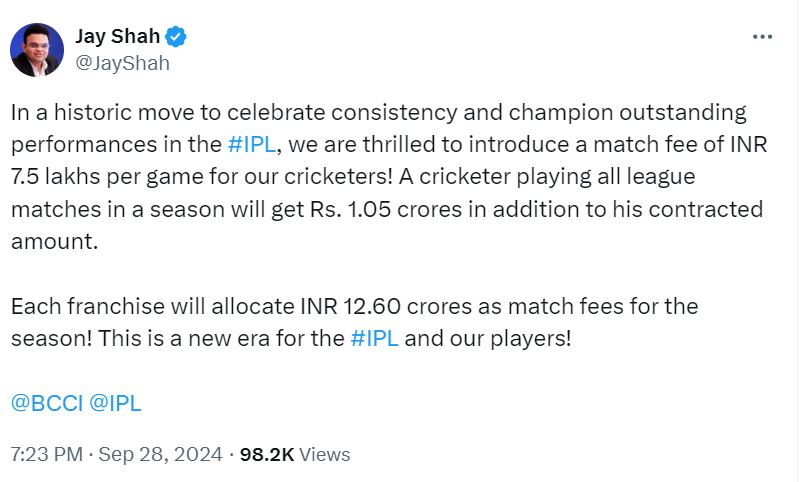
Task: Click the word 'Views' in footer
Action: (325, 454)
